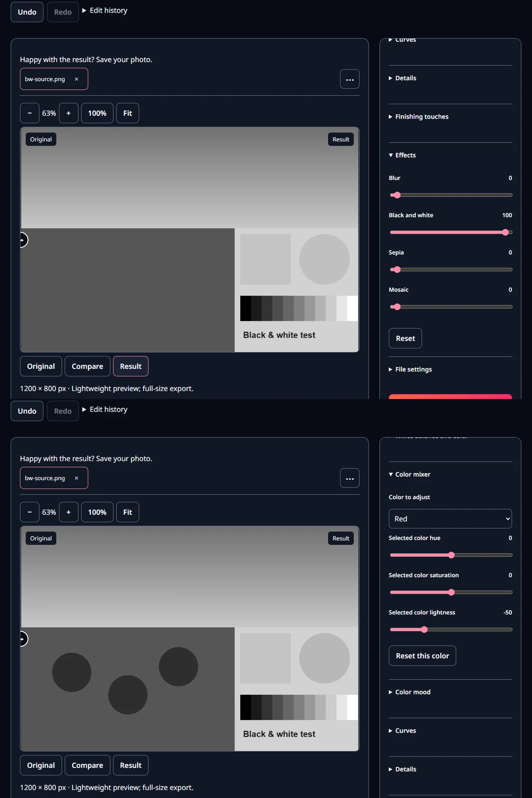Switch to Compare view under the circle-free preview

click(87, 366)
